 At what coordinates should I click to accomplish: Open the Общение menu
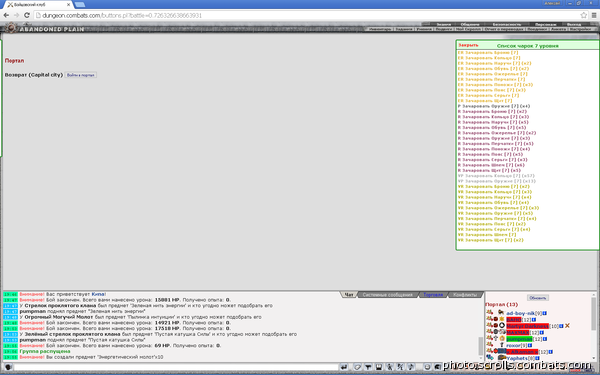470,24
